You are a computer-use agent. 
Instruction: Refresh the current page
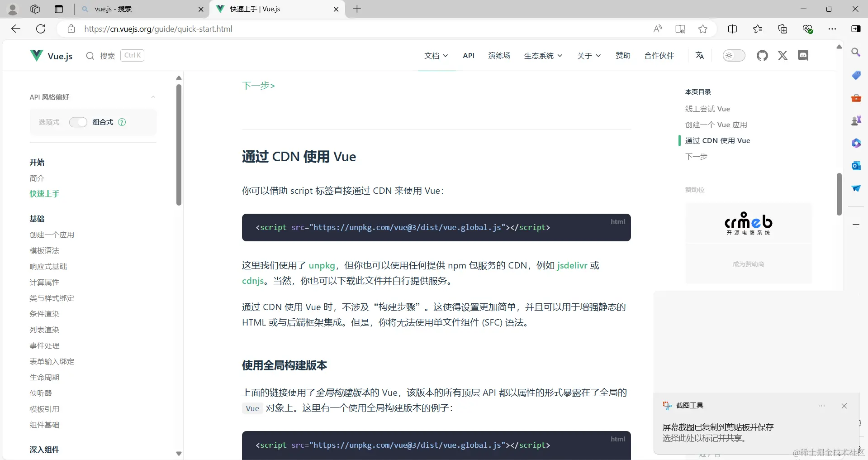click(41, 29)
